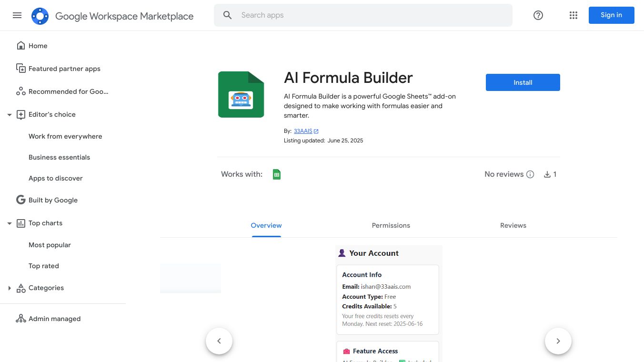Open the Help question mark icon
644x362 pixels.
coord(538,15)
